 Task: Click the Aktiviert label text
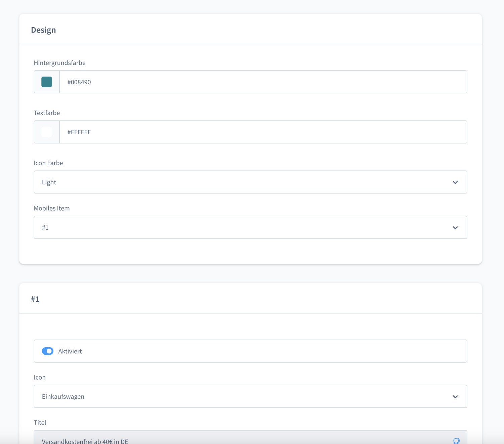70,351
